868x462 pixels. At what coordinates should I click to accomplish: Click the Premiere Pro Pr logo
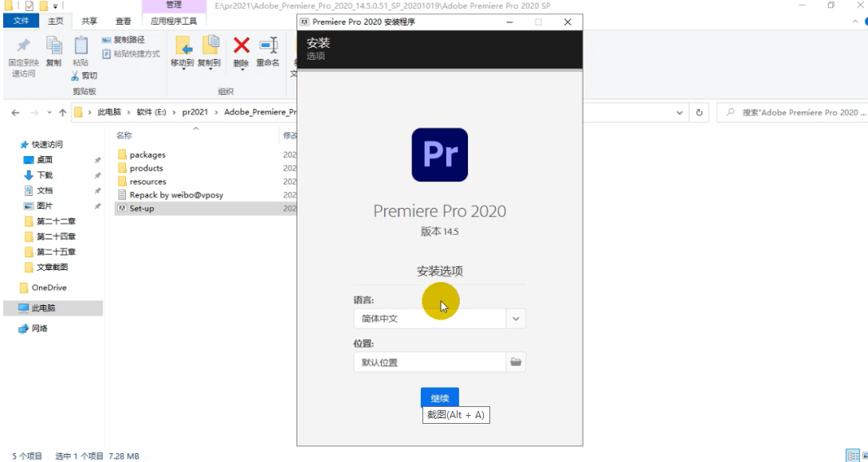click(x=439, y=155)
